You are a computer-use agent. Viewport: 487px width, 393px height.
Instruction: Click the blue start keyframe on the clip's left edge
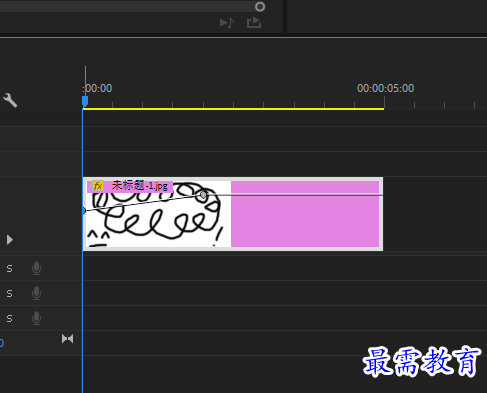[x=84, y=210]
